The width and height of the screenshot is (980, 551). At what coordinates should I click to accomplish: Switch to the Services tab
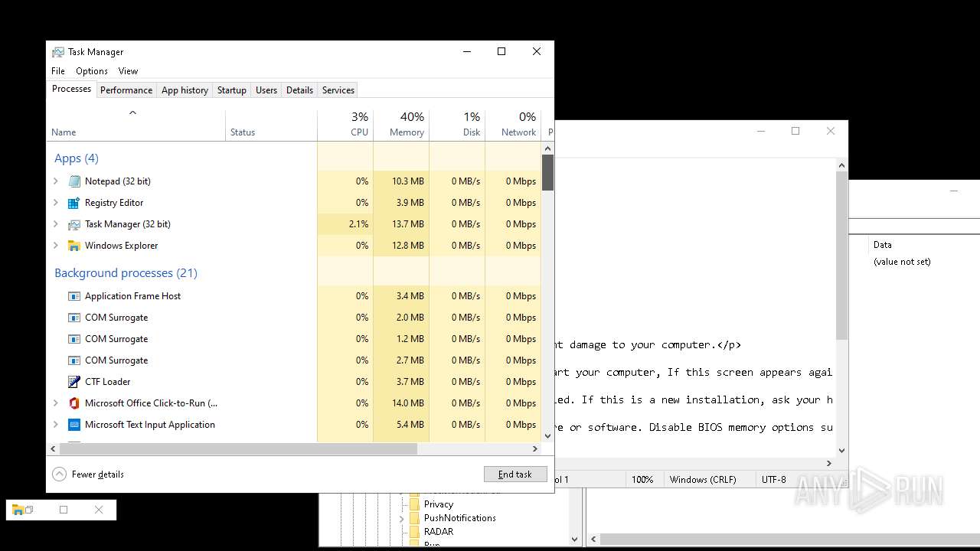tap(338, 90)
